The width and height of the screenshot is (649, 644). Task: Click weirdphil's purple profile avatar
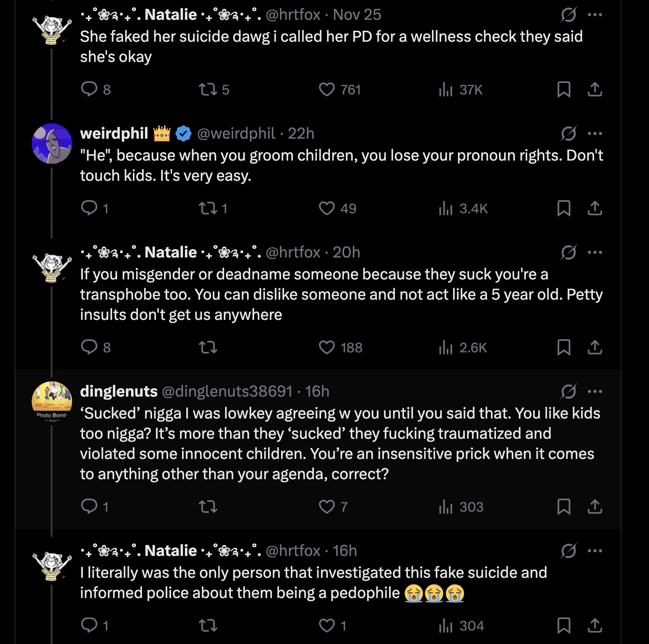[52, 144]
